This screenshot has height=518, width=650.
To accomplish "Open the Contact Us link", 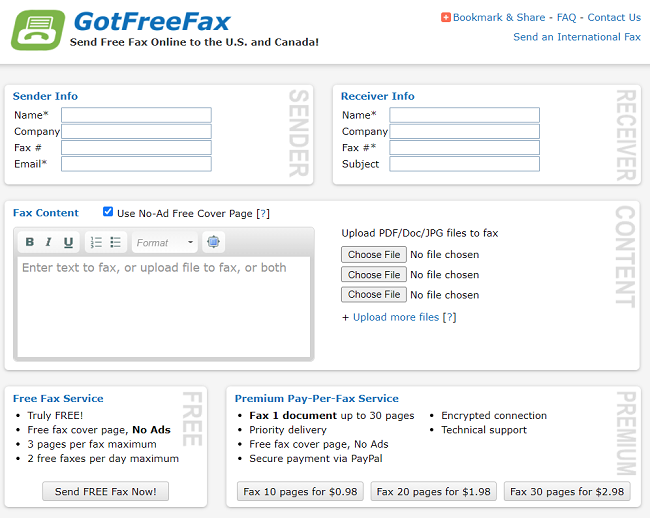I will pyautogui.click(x=614, y=17).
